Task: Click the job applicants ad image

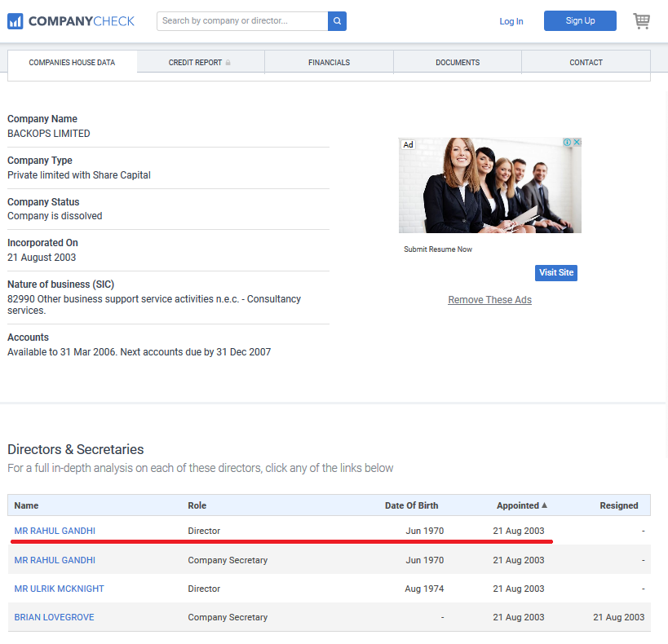Action: tap(489, 186)
